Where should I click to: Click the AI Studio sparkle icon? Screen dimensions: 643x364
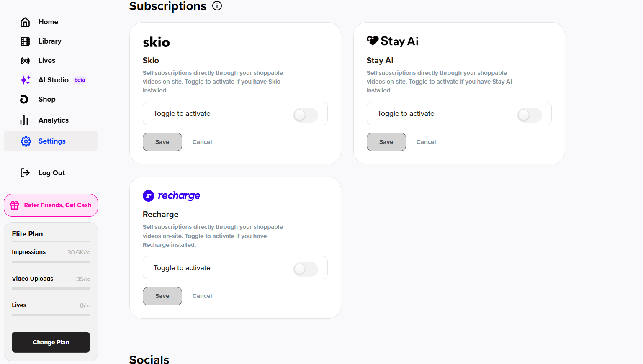[x=25, y=80]
